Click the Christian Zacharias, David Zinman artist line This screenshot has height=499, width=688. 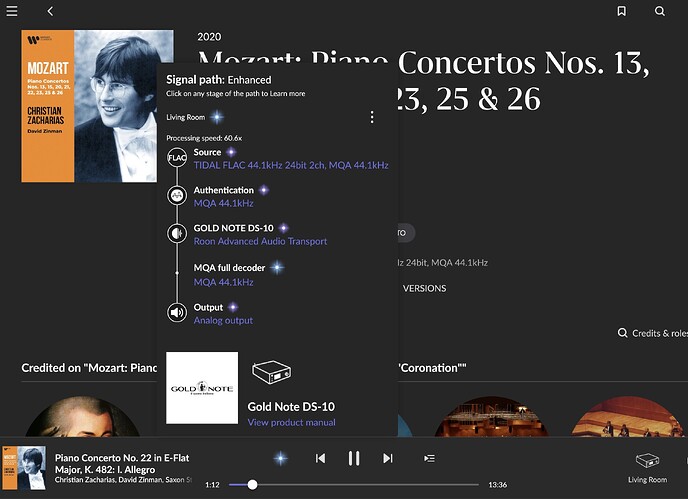(123, 480)
